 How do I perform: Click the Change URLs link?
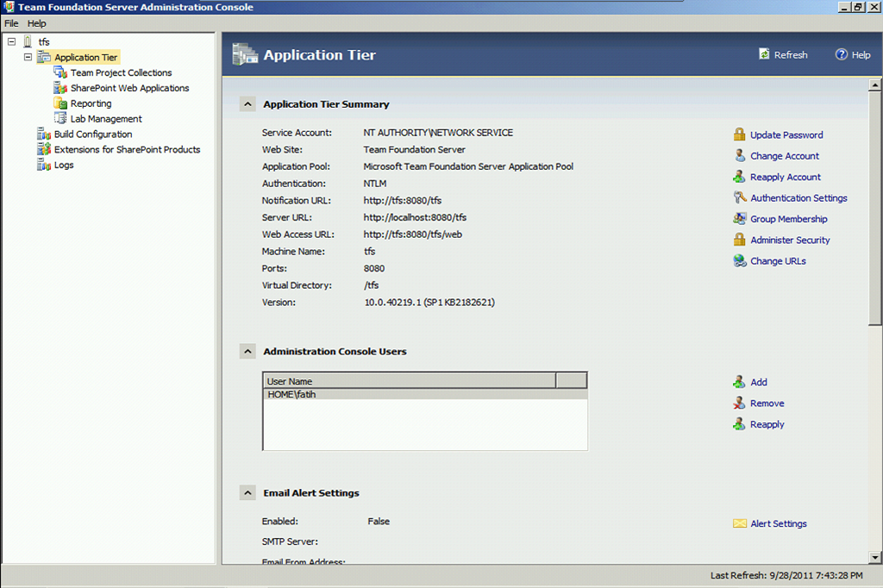(778, 260)
